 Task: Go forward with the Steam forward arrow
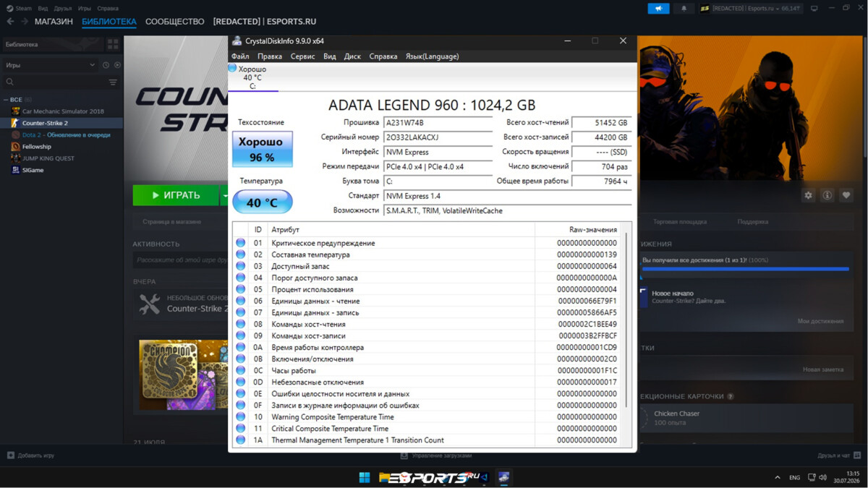click(25, 22)
